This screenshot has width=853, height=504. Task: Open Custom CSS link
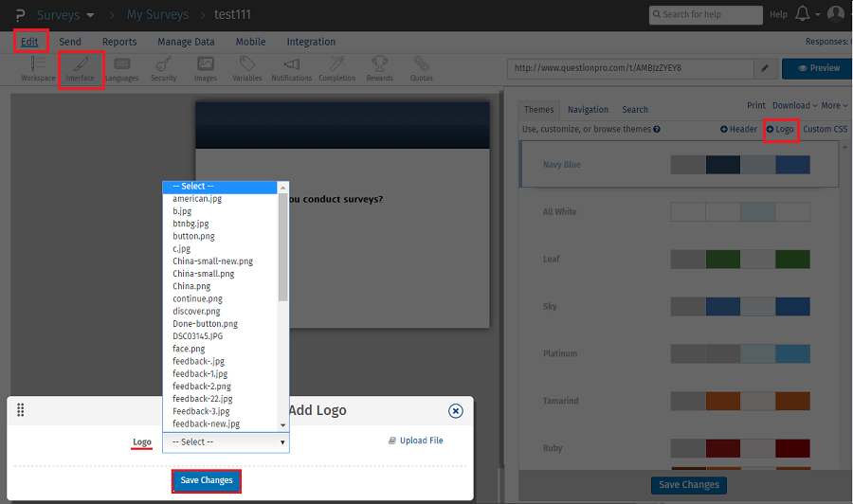825,130
